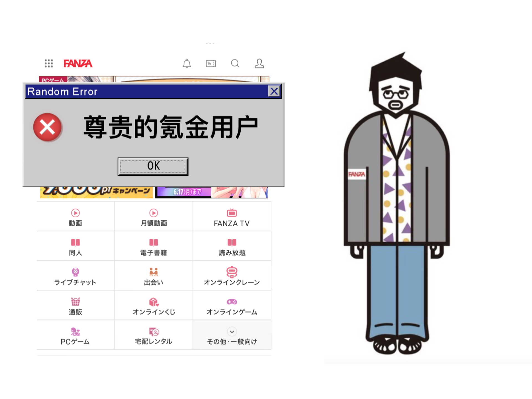Expand その他・一般向け chevron

pyautogui.click(x=232, y=332)
